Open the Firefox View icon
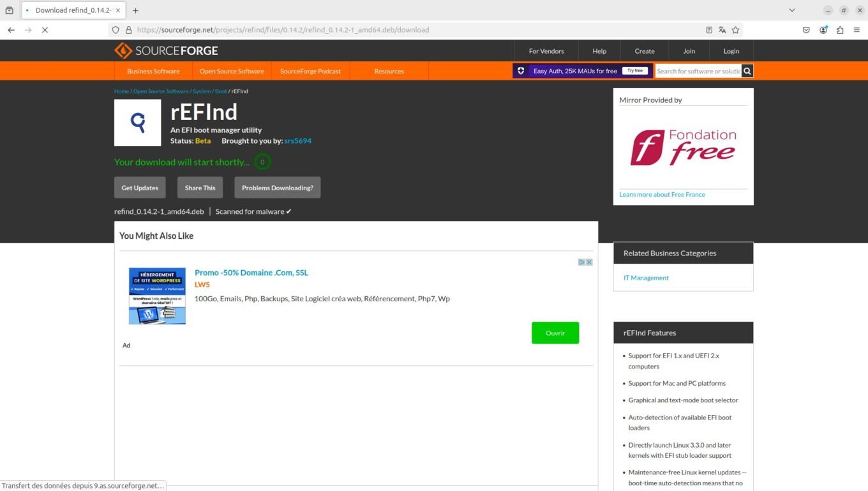This screenshot has height=491, width=868. point(10,10)
